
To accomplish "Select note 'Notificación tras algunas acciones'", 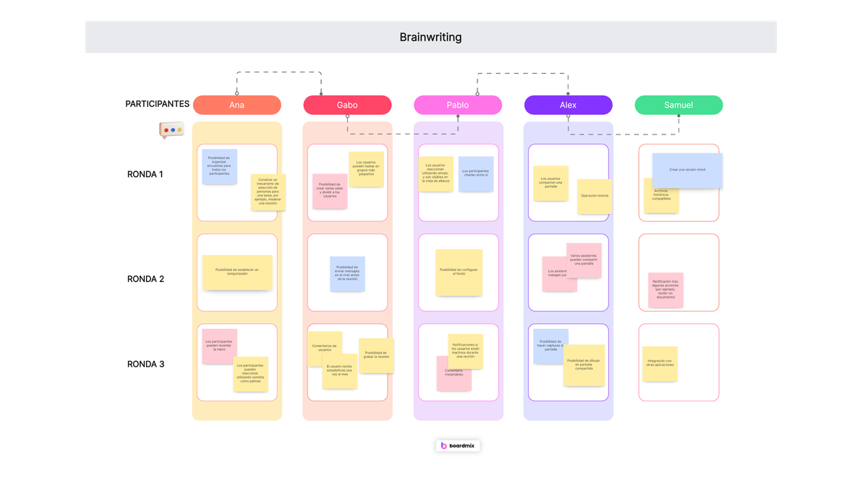I will tap(665, 290).
